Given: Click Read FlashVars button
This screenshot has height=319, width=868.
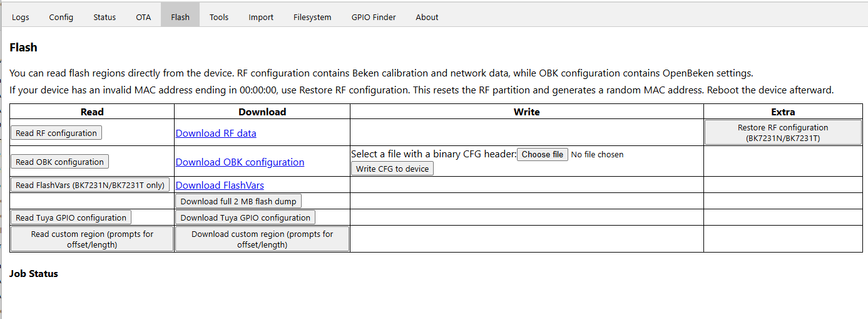Looking at the screenshot, I should tap(90, 185).
